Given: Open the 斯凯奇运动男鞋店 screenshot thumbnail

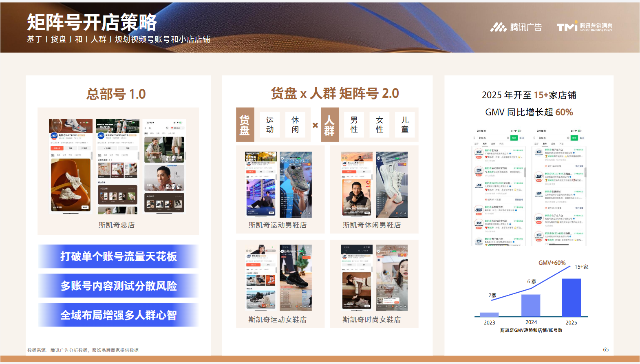Looking at the screenshot, I should point(278,184).
